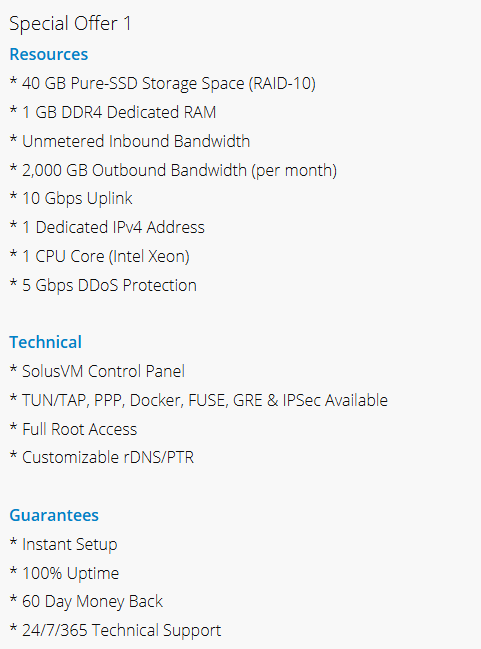The width and height of the screenshot is (481, 649).
Task: Click the 40 GB Pure-SSD Storage line
Action: coord(163,84)
